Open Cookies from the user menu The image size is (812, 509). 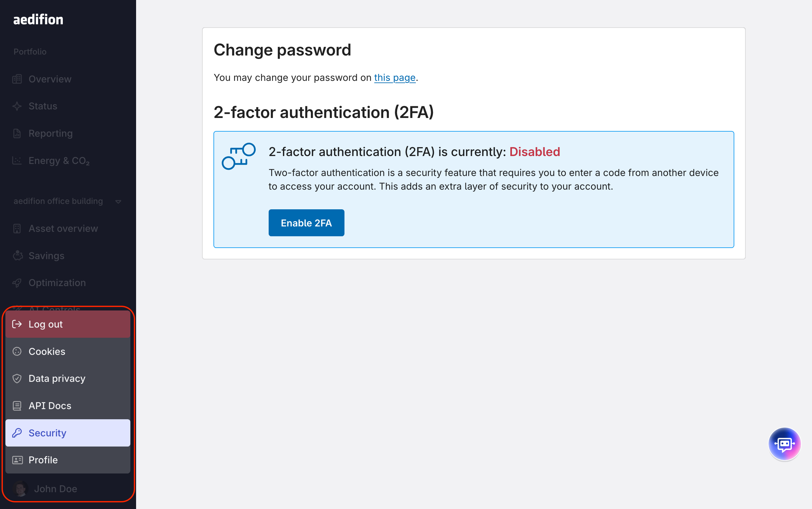(x=47, y=351)
